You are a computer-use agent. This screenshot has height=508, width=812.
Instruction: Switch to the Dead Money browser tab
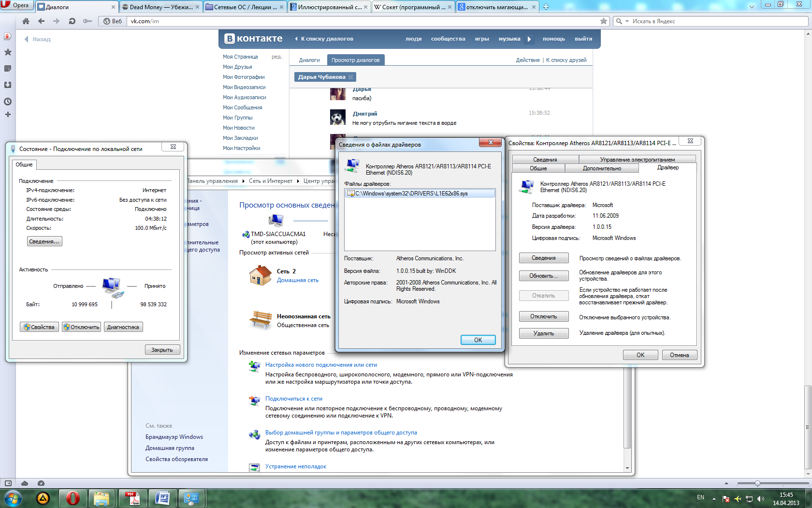click(x=160, y=7)
